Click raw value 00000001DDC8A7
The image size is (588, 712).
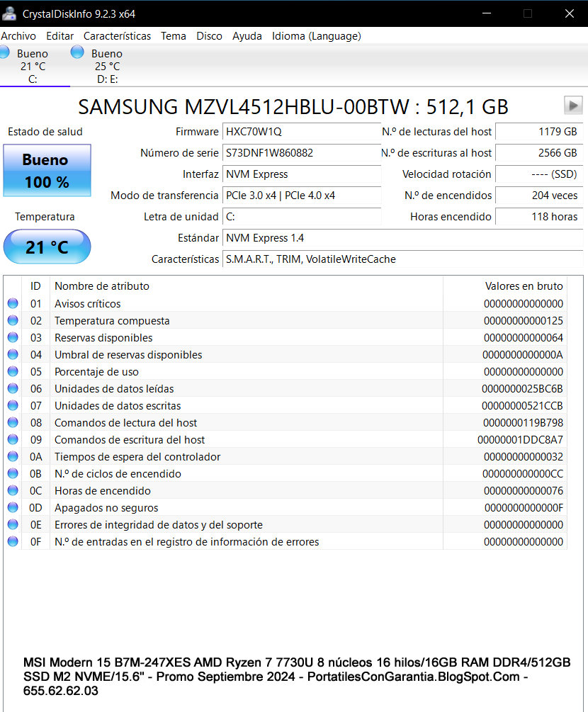[521, 439]
